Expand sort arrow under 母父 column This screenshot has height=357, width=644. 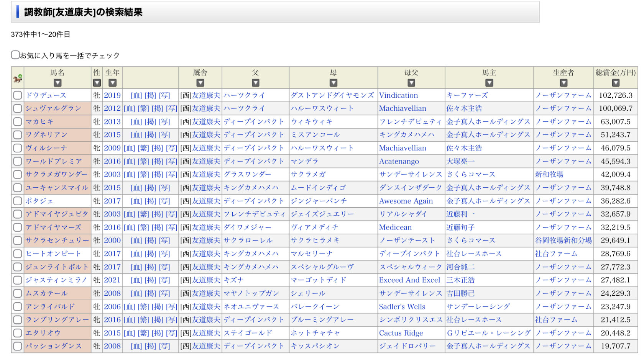[x=411, y=83]
